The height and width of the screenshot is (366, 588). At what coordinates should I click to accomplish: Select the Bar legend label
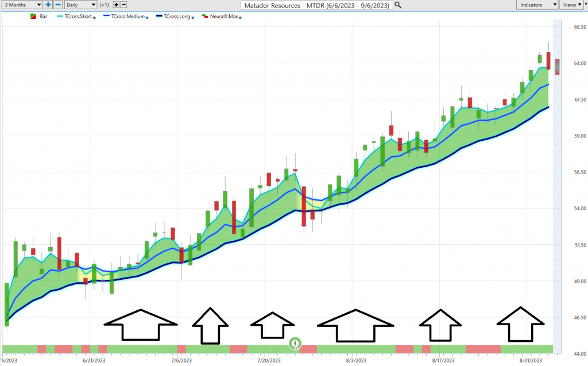tap(44, 17)
